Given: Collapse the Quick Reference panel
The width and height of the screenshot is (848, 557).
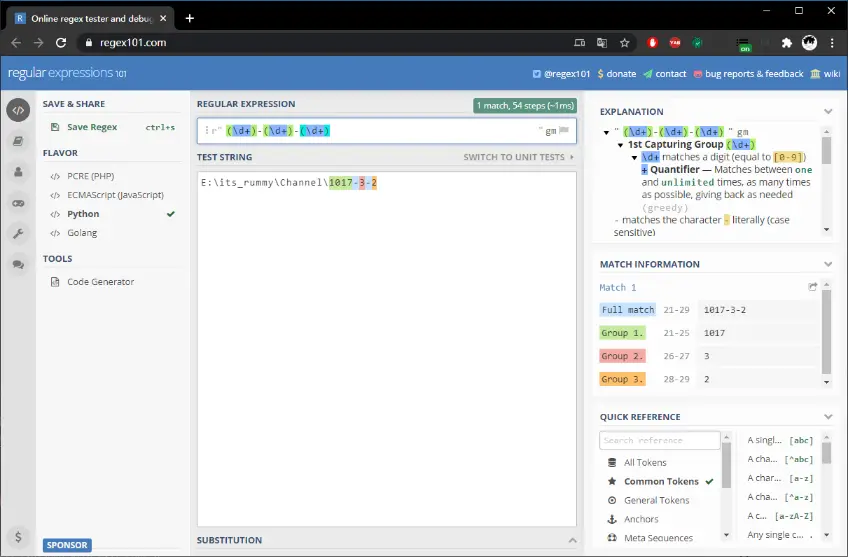Looking at the screenshot, I should click(828, 416).
